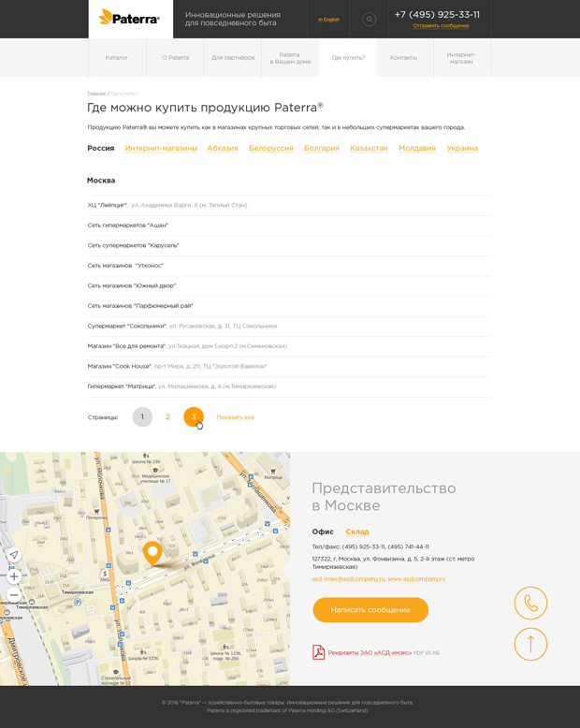Switch site to English

328,20
